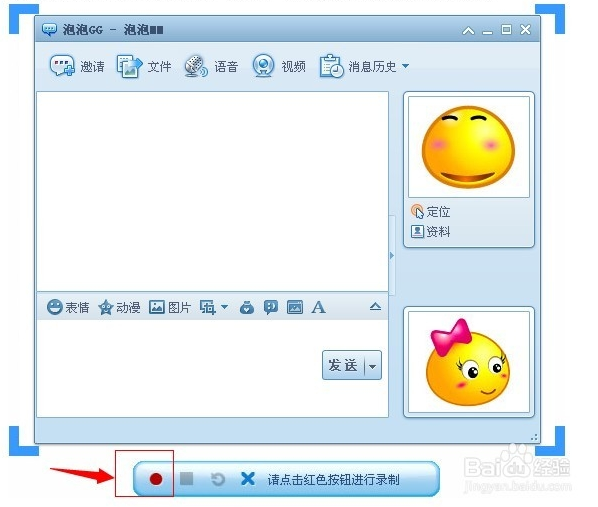Screen dimensions: 598x507
Task: Click the gift pouch icon in toolbar
Action: pos(247,307)
